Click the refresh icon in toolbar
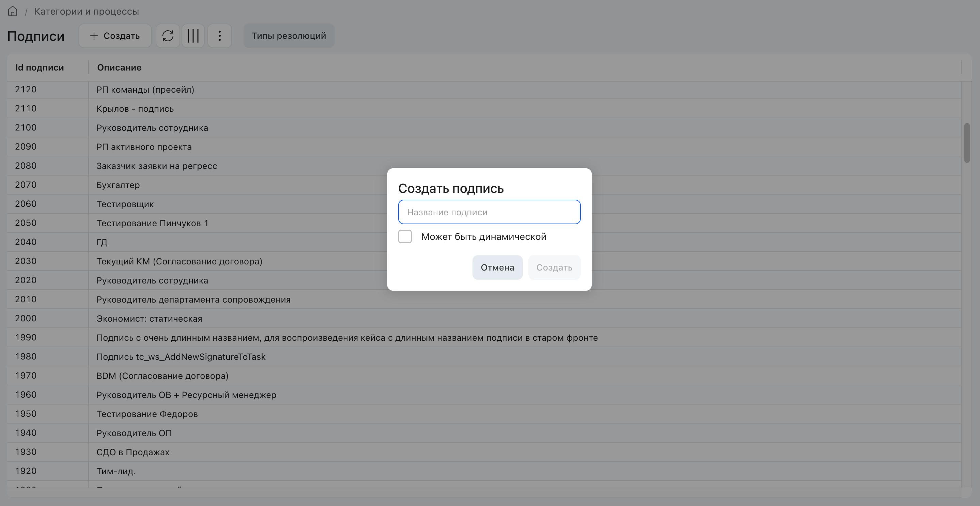This screenshot has height=506, width=980. [x=168, y=36]
